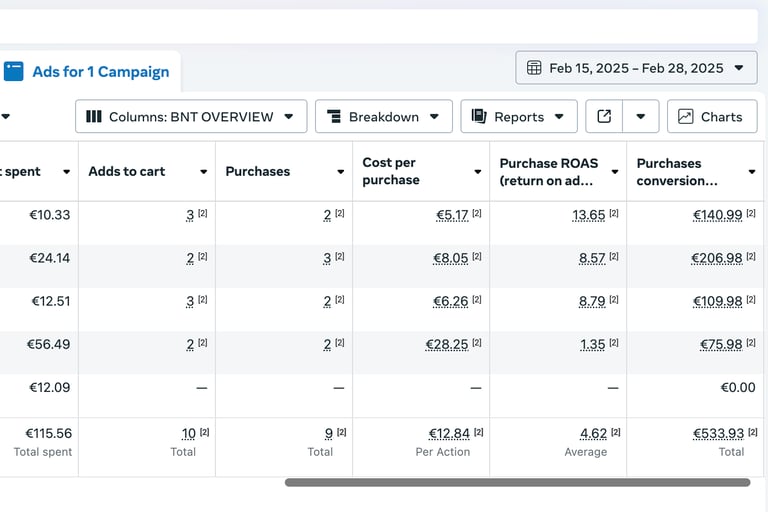
Task: Open the Breakdown dropdown
Action: click(384, 117)
